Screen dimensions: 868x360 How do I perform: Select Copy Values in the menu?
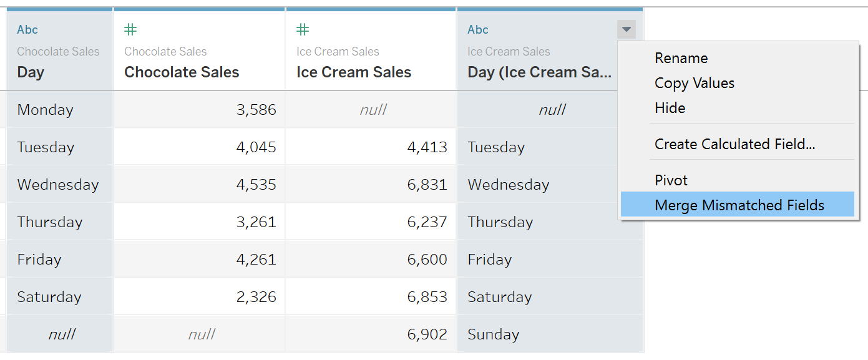pos(695,83)
